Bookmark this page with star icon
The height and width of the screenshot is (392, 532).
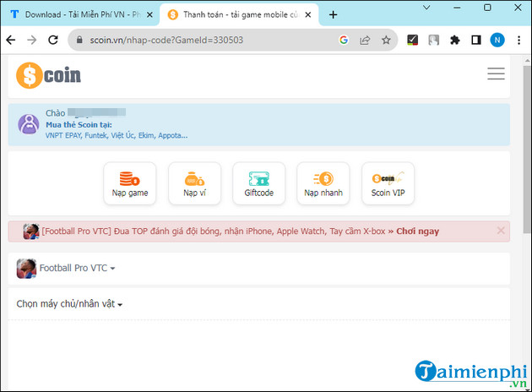(x=386, y=40)
